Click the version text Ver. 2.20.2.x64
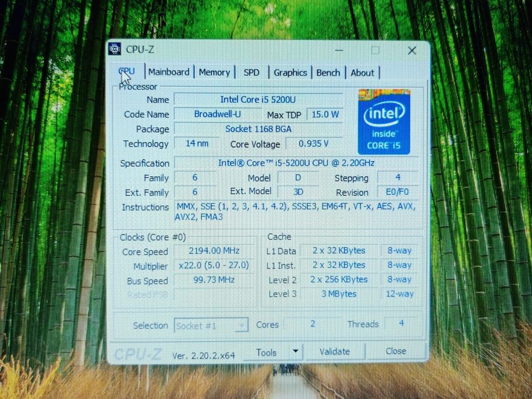The width and height of the screenshot is (532, 399). pyautogui.click(x=204, y=356)
